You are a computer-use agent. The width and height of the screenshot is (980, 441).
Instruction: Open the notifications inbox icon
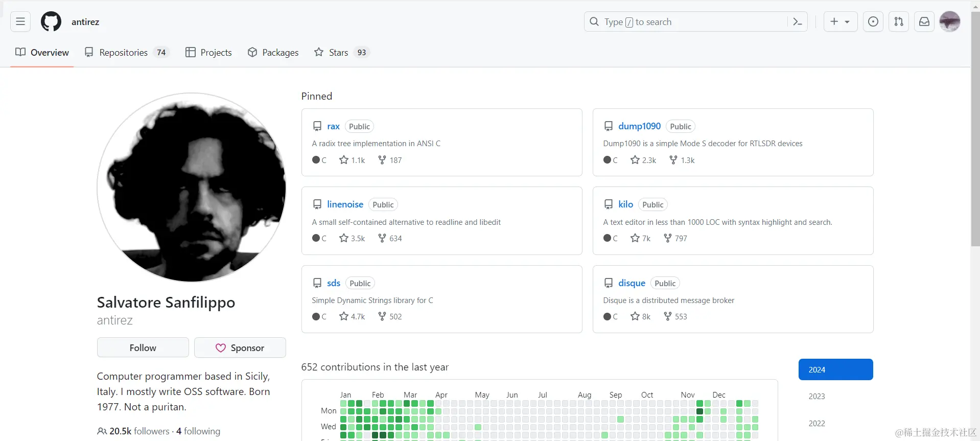pos(924,21)
